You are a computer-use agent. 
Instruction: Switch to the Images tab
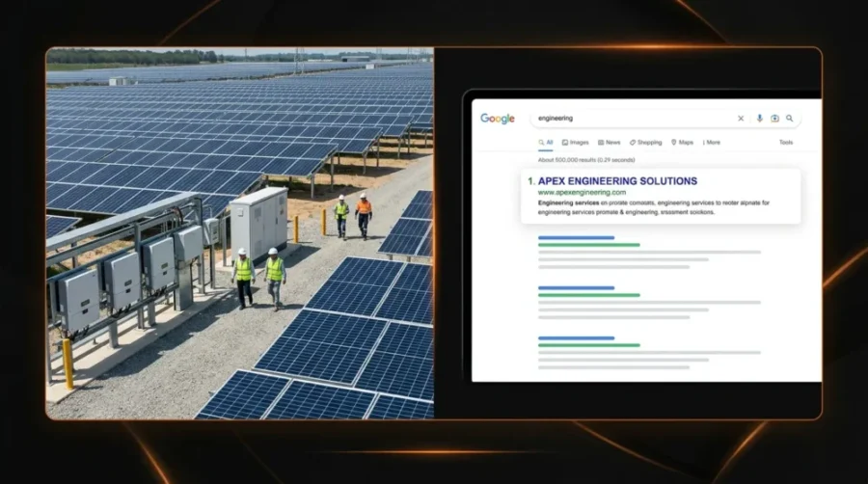pos(576,143)
